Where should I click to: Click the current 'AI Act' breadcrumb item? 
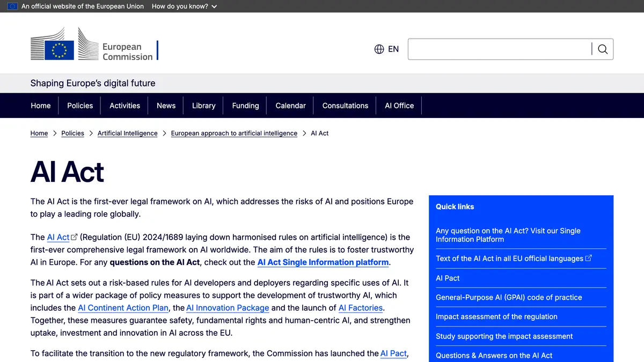point(320,133)
